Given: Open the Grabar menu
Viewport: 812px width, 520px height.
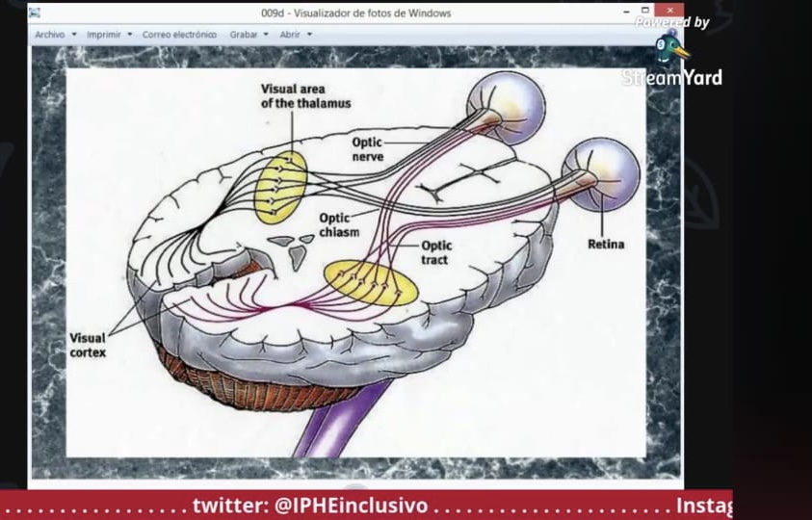Looking at the screenshot, I should (x=244, y=35).
